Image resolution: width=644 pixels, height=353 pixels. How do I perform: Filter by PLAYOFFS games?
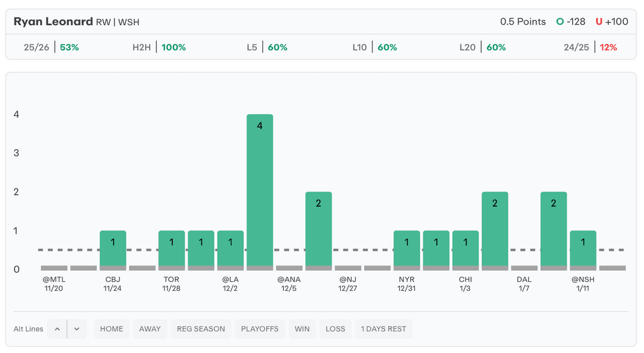(x=260, y=329)
